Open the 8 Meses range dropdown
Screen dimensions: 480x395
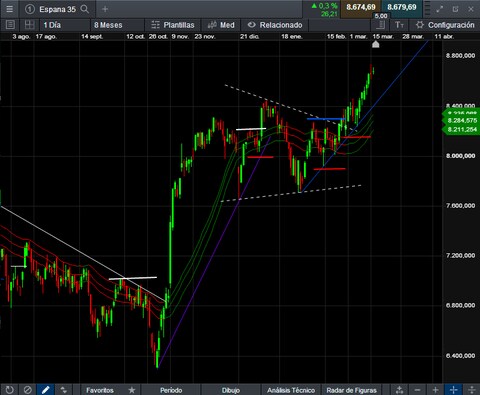(117, 25)
